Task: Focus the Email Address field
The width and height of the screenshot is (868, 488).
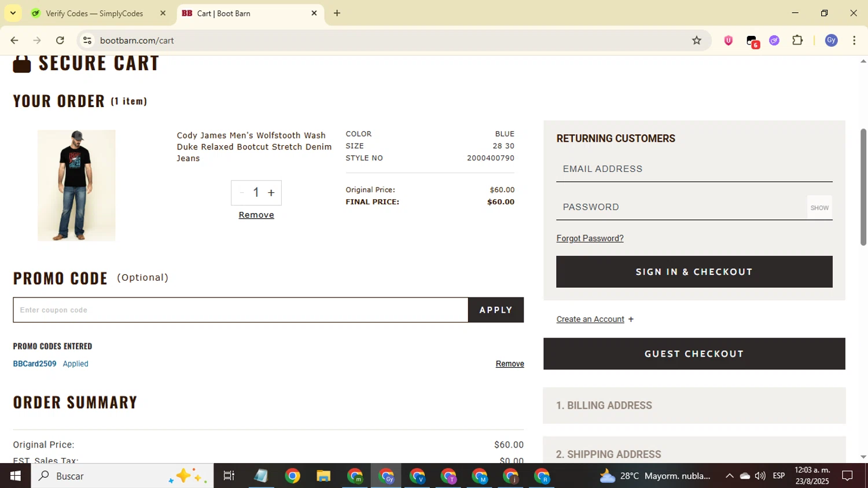Action: click(x=694, y=169)
